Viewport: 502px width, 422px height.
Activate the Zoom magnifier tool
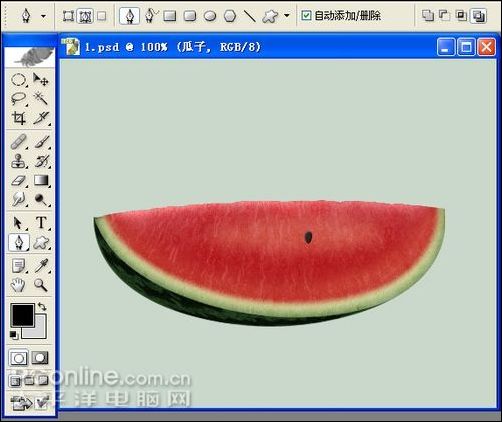[x=41, y=285]
